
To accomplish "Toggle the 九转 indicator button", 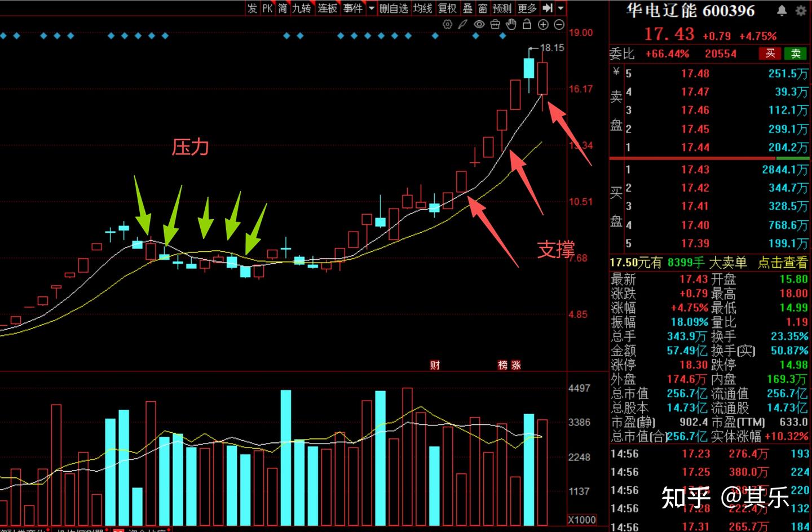I will [x=302, y=8].
